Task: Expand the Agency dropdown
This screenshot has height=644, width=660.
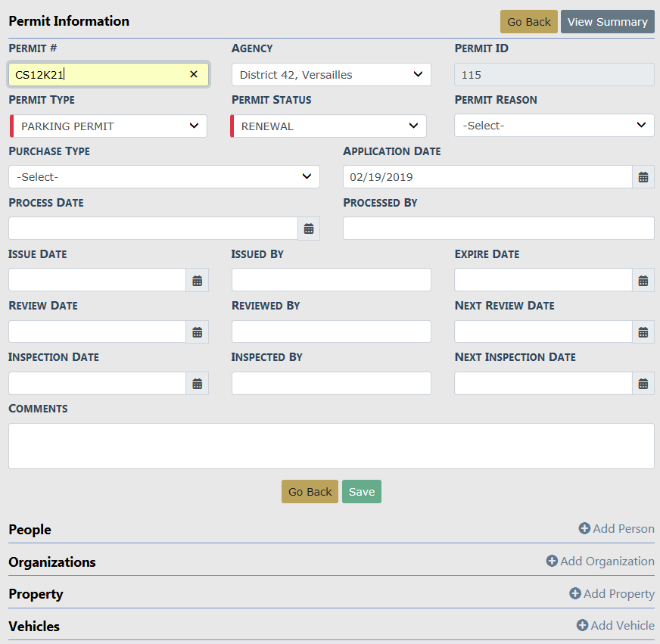Action: tap(331, 74)
